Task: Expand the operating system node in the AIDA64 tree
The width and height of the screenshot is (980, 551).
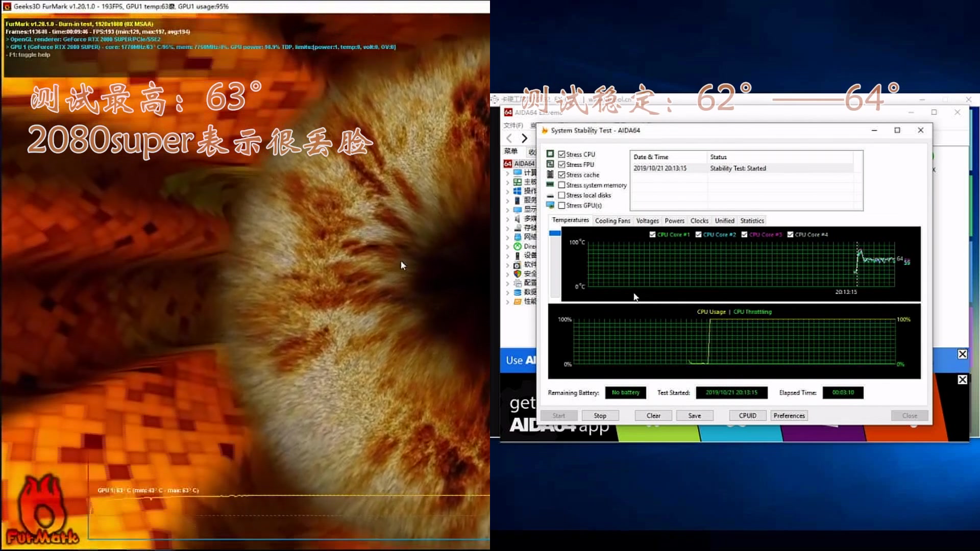Action: [507, 191]
